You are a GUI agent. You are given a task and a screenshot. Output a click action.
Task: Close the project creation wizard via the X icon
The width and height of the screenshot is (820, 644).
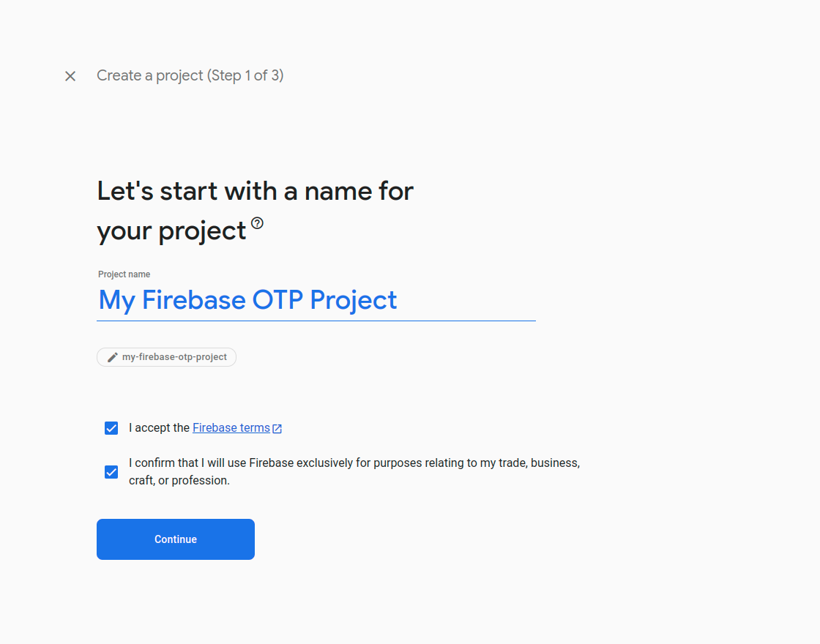tap(70, 75)
